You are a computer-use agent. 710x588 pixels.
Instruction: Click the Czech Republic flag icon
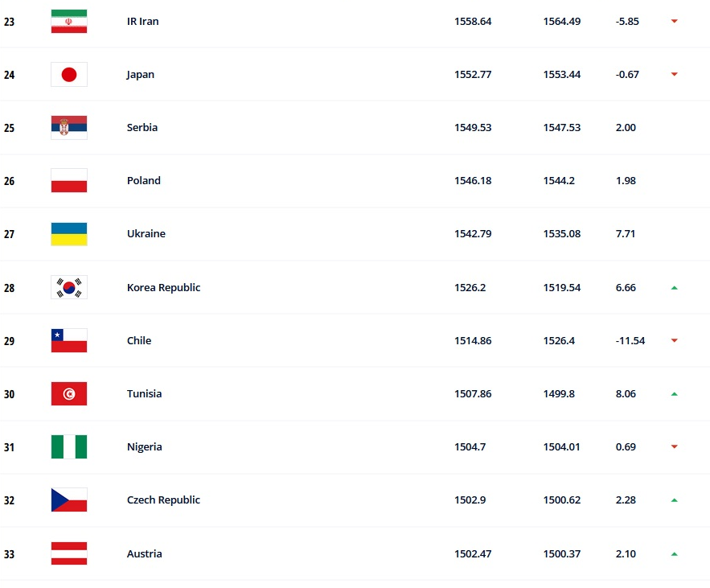click(x=68, y=500)
